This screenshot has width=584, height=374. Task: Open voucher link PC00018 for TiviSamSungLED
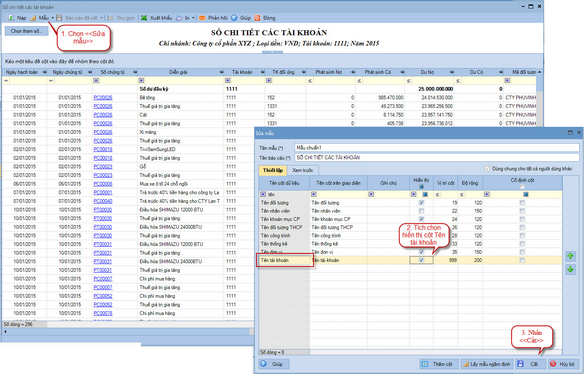pyautogui.click(x=103, y=149)
